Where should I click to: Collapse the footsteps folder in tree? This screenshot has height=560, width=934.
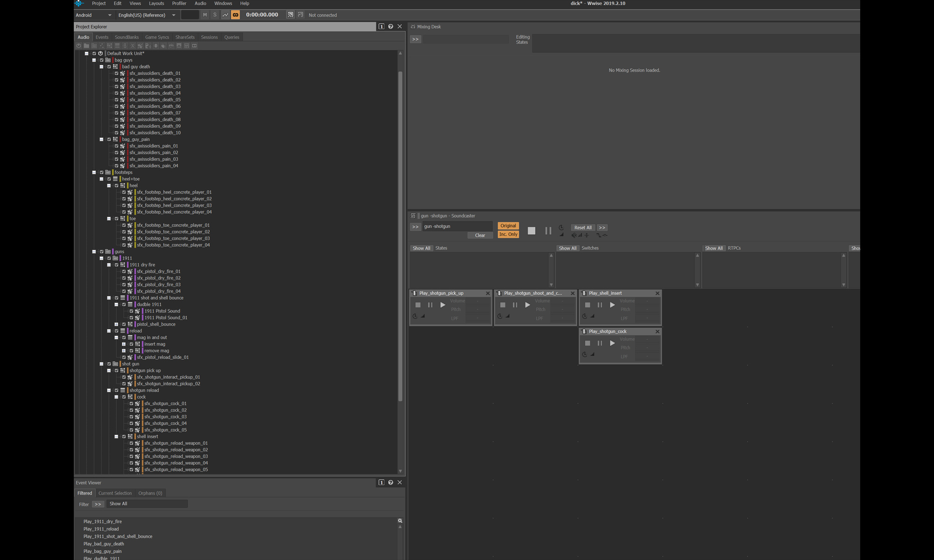point(94,173)
